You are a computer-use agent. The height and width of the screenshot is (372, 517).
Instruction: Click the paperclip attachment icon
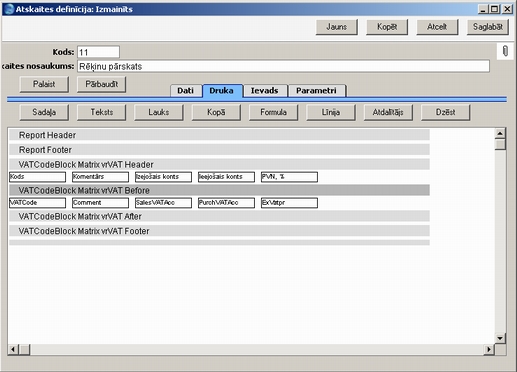tap(505, 51)
